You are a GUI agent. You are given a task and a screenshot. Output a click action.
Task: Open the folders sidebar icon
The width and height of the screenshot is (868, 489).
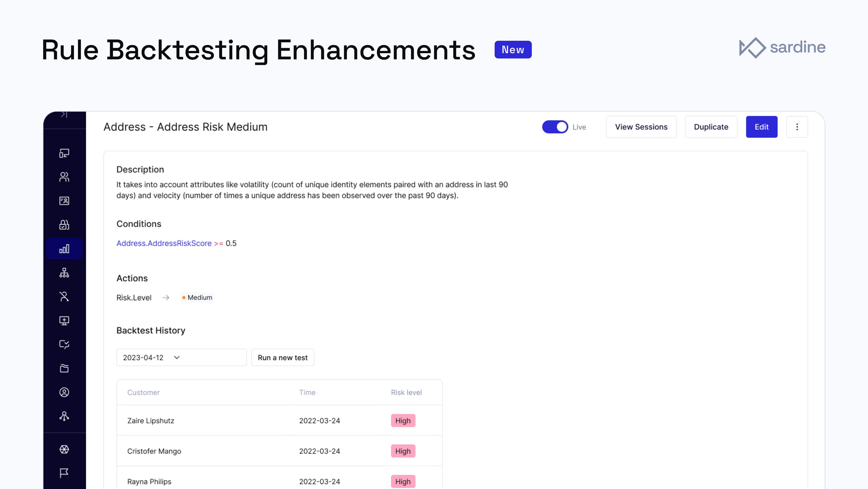click(64, 368)
